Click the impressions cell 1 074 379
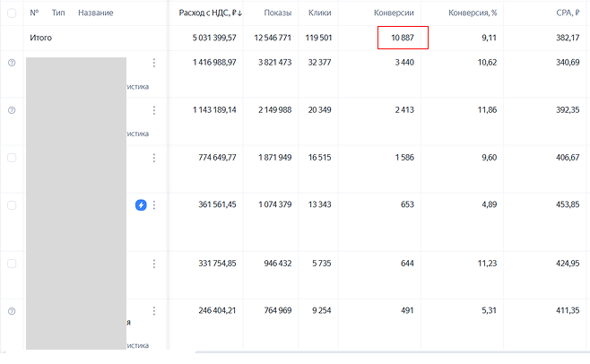This screenshot has width=590, height=364. [274, 204]
